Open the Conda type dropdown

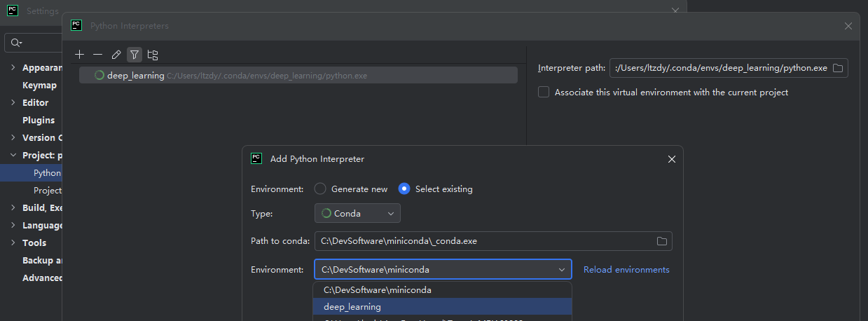[357, 213]
